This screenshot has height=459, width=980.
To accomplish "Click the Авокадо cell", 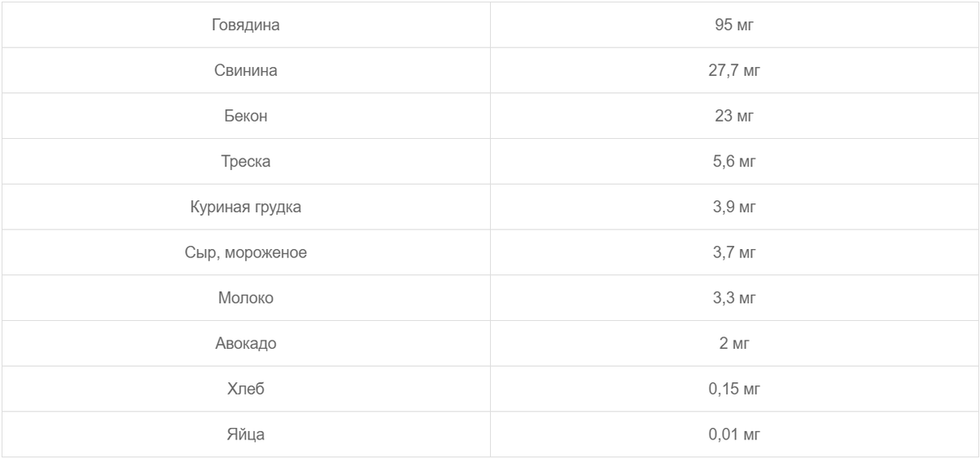I will coord(246,343).
